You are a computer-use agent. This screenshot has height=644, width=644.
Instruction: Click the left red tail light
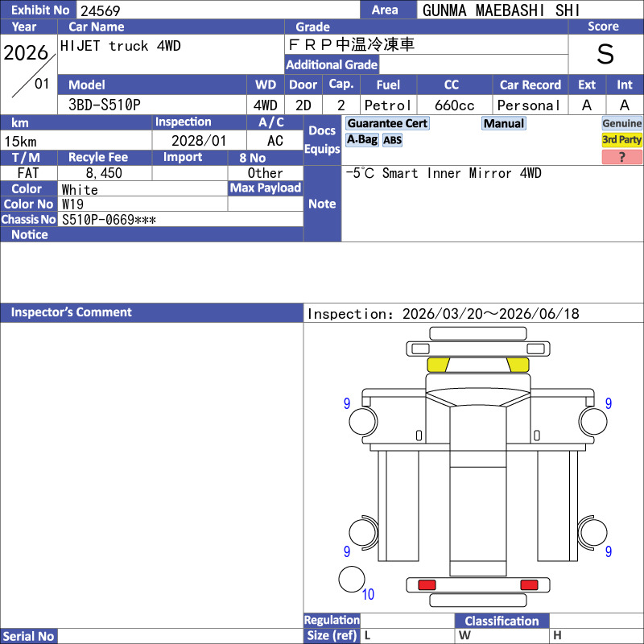tap(427, 585)
